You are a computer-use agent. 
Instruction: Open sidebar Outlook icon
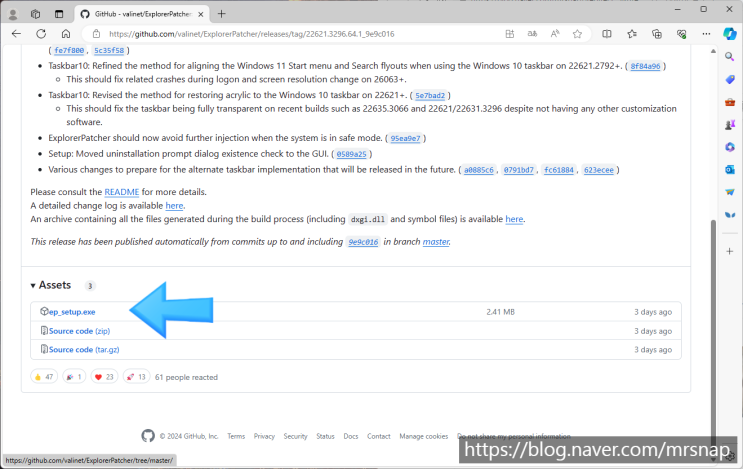tap(730, 170)
